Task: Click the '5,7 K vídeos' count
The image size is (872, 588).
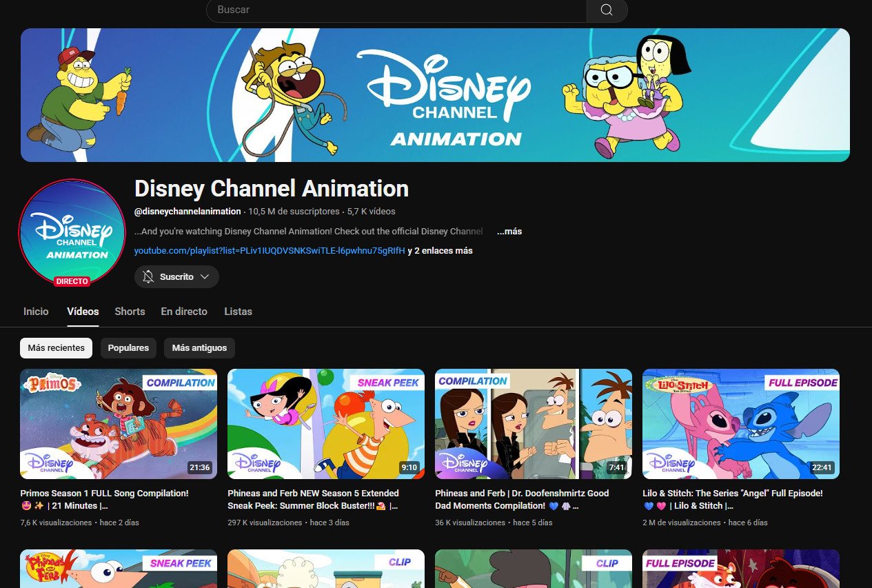Action: (371, 212)
